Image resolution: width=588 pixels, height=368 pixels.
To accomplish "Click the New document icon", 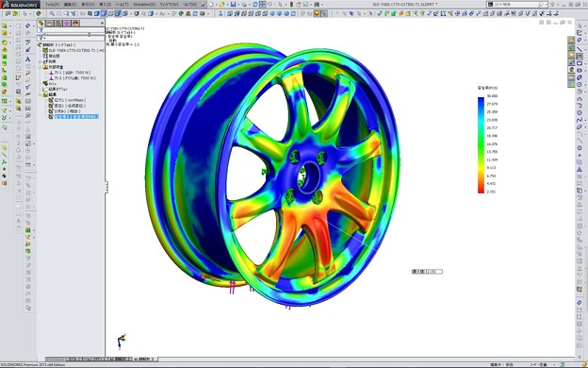I will tap(211, 5).
